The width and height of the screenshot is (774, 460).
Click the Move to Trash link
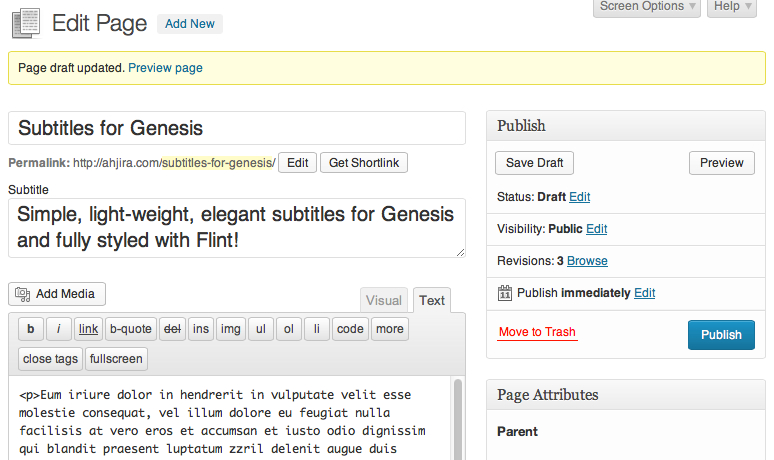(537, 333)
